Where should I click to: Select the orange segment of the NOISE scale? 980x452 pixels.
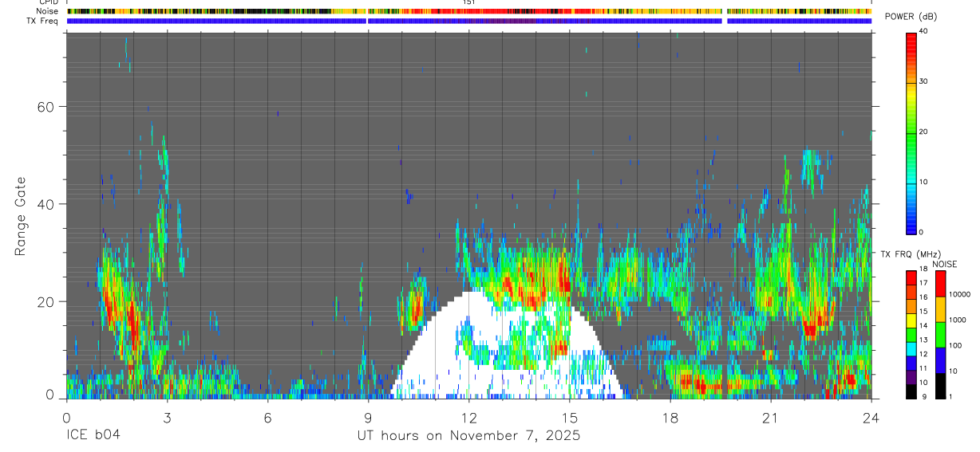(939, 309)
